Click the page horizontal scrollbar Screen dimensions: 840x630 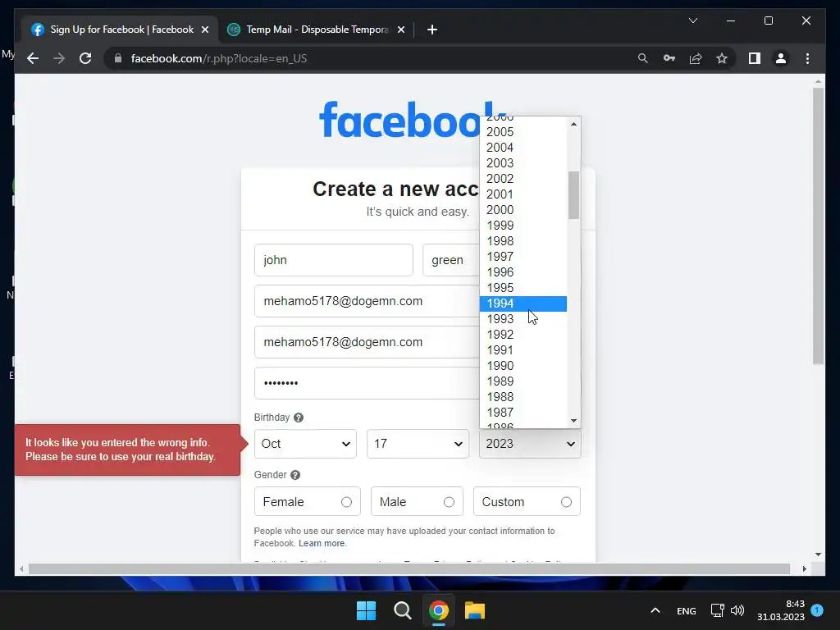[x=409, y=569]
